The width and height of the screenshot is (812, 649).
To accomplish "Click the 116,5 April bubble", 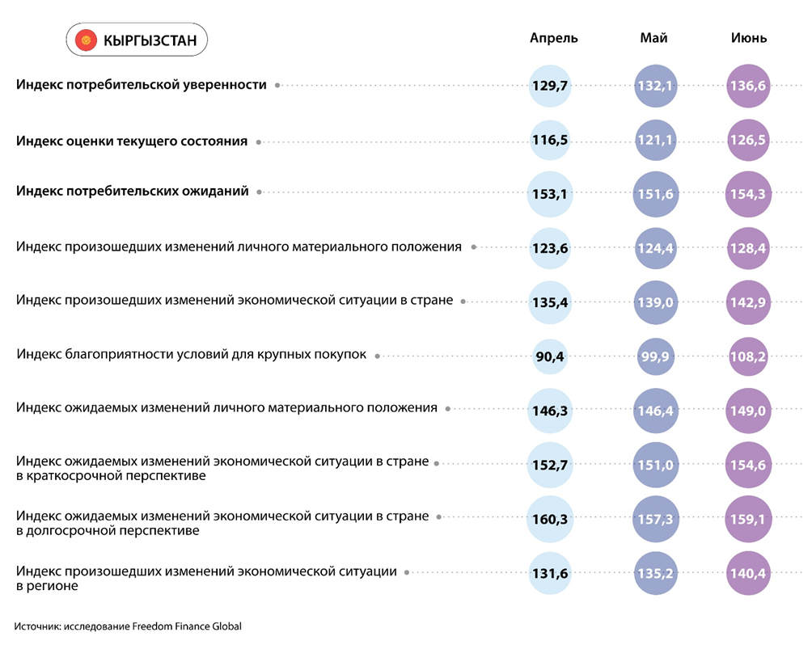I will tap(550, 141).
